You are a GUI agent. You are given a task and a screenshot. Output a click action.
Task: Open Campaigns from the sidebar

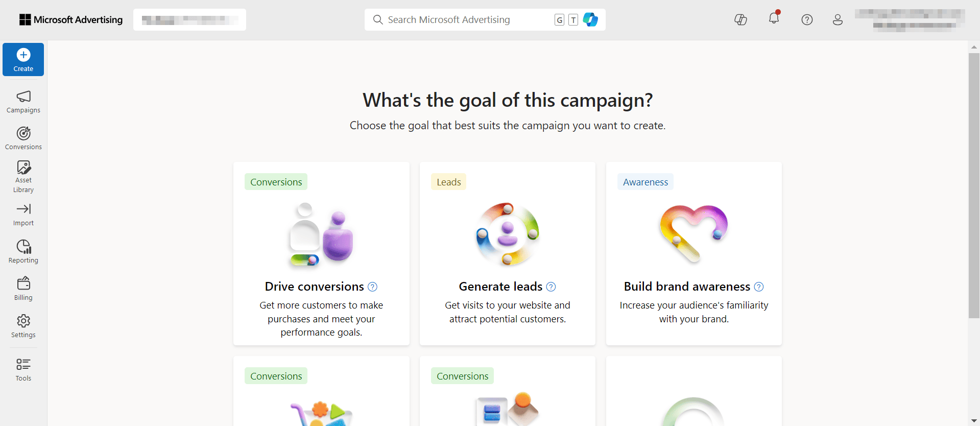[23, 102]
